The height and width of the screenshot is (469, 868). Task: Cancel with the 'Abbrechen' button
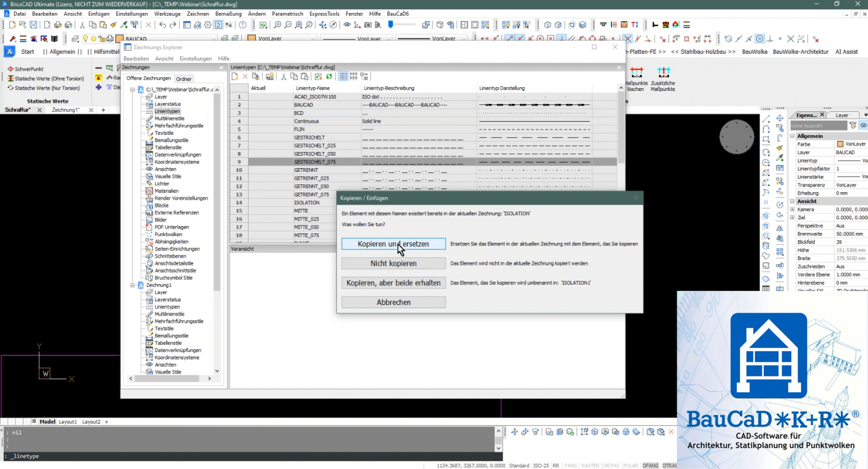click(393, 302)
